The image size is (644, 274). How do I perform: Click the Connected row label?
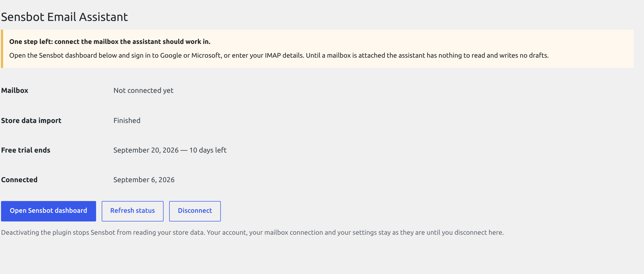(x=19, y=180)
